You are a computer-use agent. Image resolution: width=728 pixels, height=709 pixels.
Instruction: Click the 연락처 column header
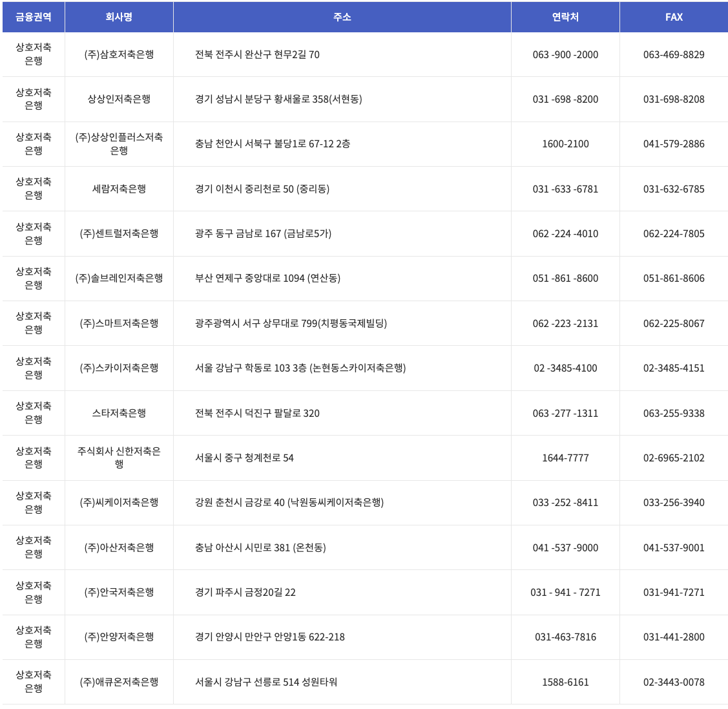tap(565, 17)
